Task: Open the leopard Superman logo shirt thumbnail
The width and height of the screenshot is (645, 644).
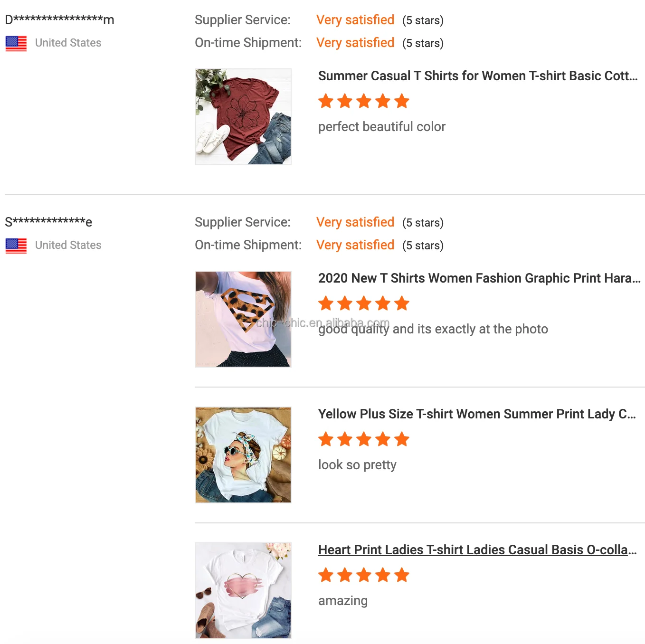Action: click(x=243, y=319)
